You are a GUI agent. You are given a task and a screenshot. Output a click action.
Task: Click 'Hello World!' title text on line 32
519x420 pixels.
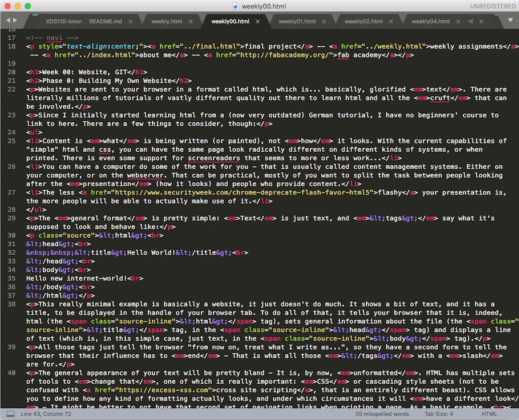click(x=151, y=253)
